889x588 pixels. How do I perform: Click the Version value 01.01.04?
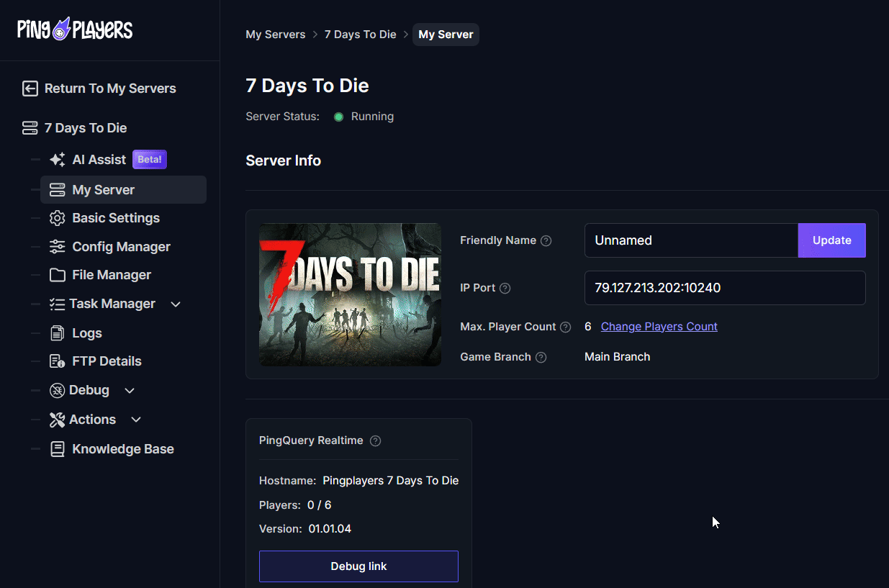click(330, 529)
